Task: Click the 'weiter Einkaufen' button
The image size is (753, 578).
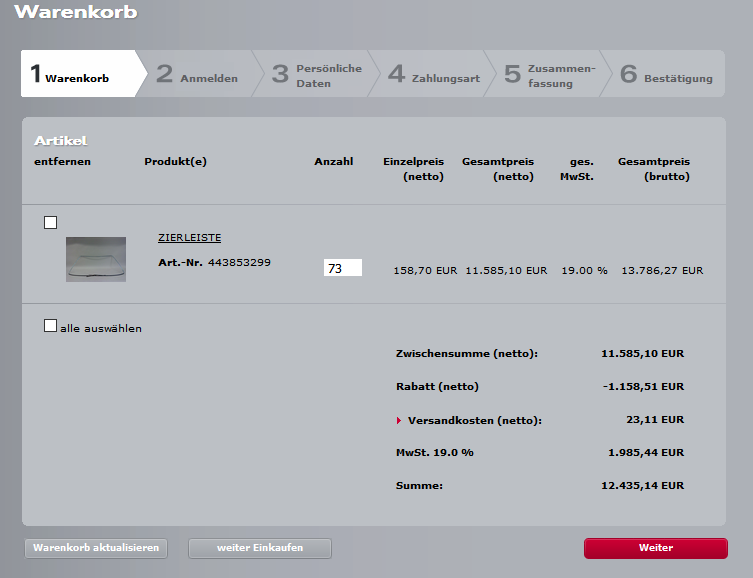Action: pos(260,548)
